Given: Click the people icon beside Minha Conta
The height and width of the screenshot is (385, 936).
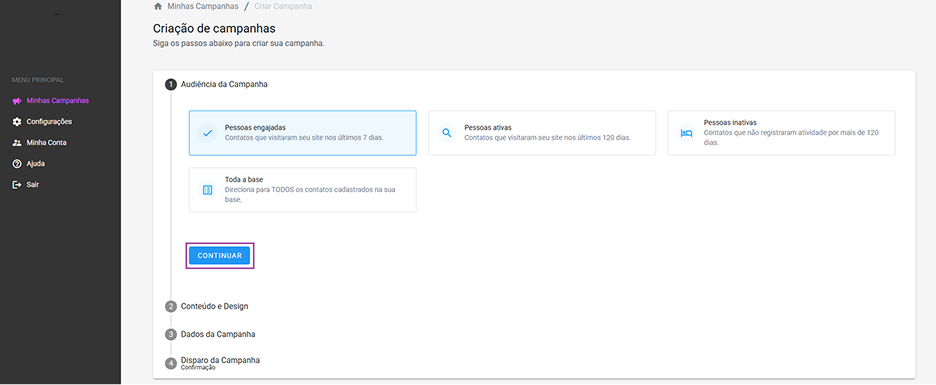Looking at the screenshot, I should (x=17, y=143).
